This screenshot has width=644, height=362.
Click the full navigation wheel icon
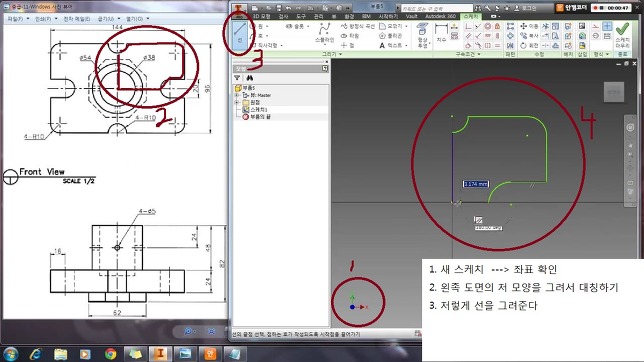[x=630, y=127]
